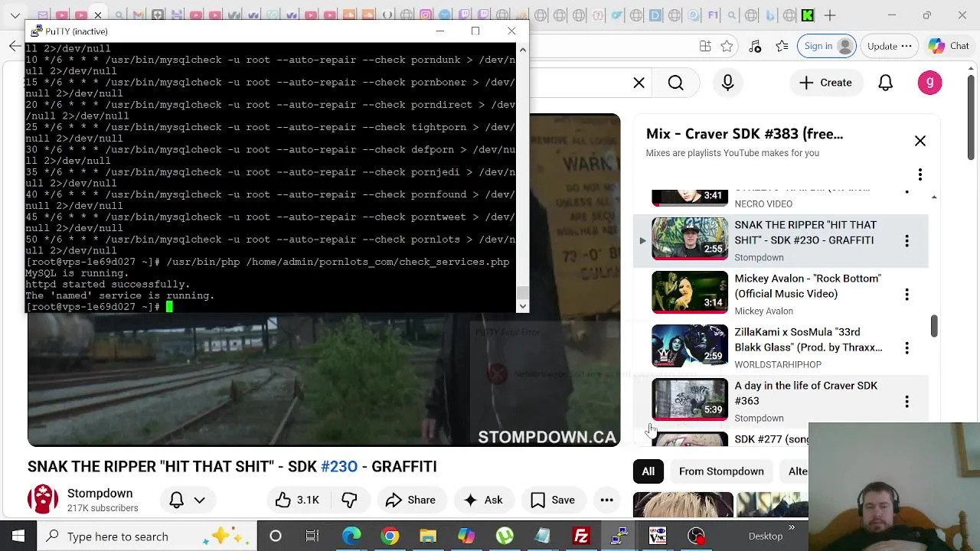Click the #230 hashtag in title
980x551 pixels.
click(339, 467)
